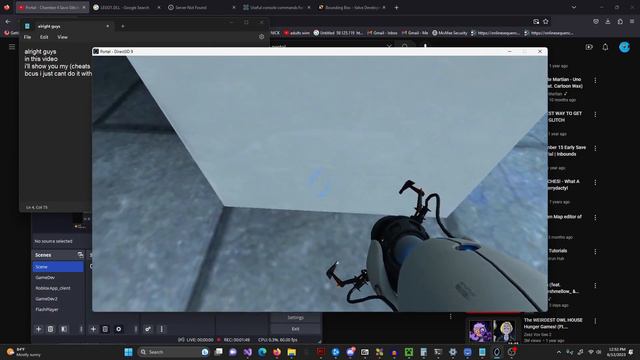The width and height of the screenshot is (640, 360).
Task: Open options menu for the Martian Uno video
Action: (x=595, y=80)
